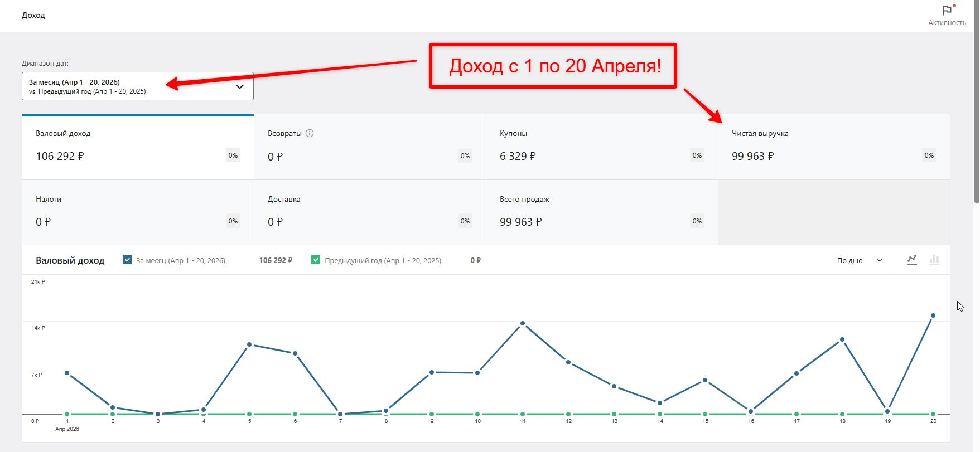980x452 pixels.
Task: Click the blue data point for day 5
Action: click(249, 344)
